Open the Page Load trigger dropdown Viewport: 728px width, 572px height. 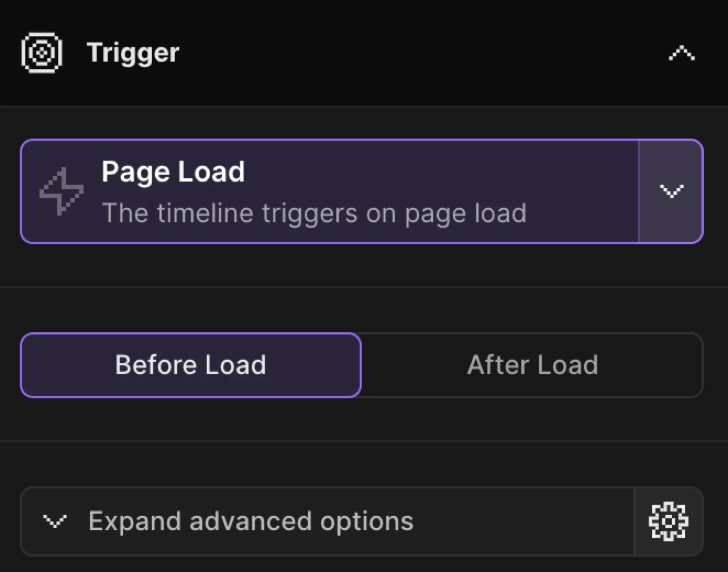coord(672,191)
